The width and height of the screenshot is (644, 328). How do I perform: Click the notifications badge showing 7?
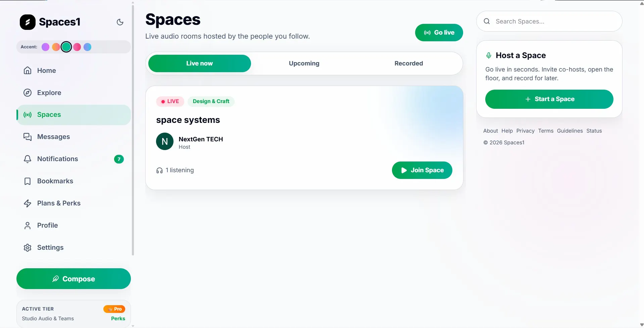(x=119, y=159)
